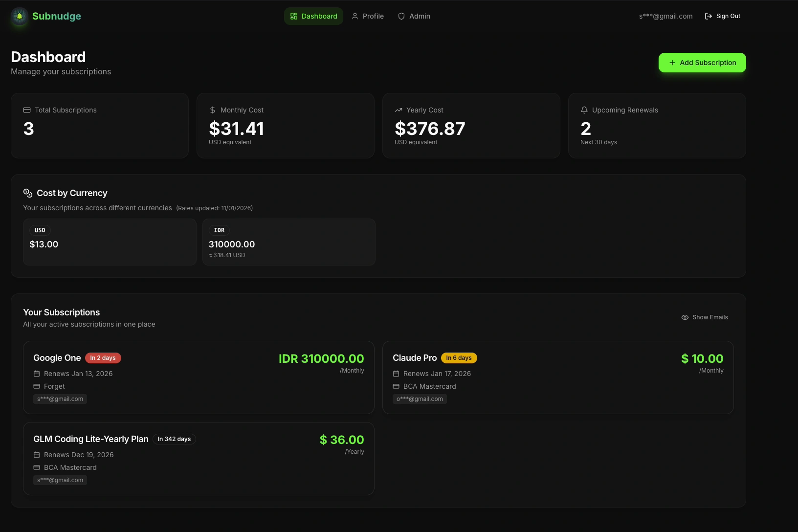Click the In 2 days badge on Google One
This screenshot has width=798, height=532.
[103, 357]
